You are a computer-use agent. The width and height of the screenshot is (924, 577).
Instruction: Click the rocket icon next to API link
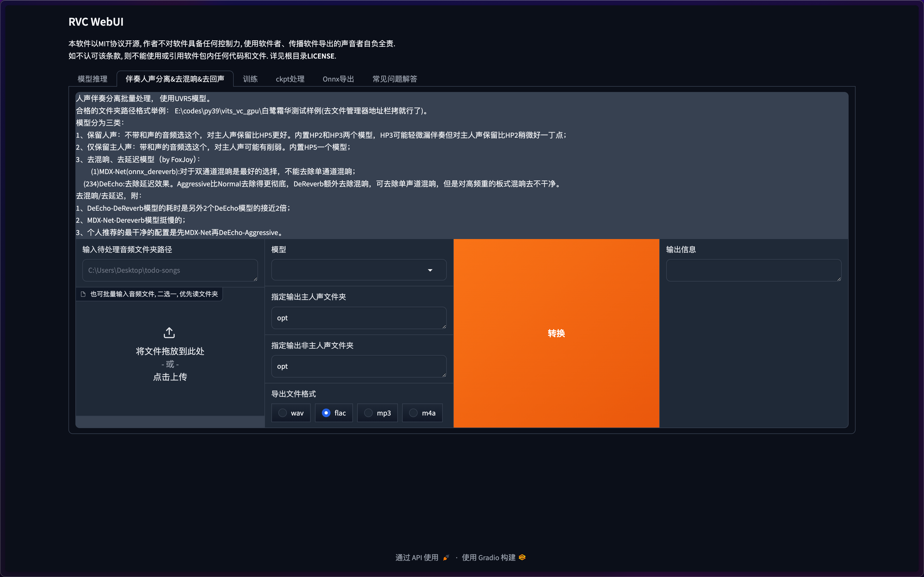tap(446, 557)
